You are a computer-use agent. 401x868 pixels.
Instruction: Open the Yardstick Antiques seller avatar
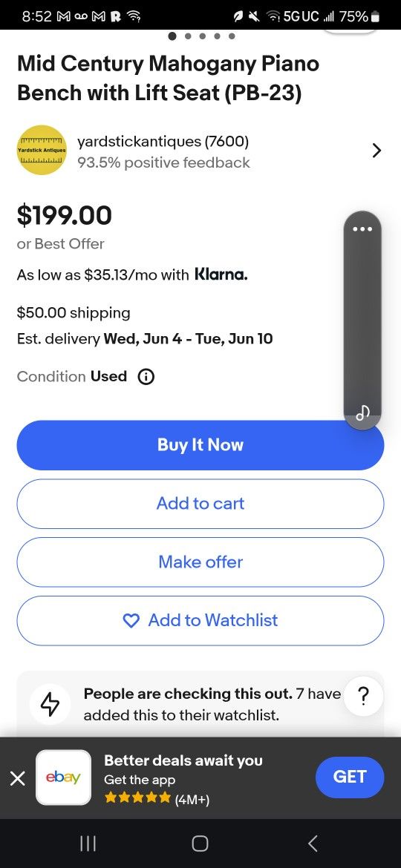tap(42, 150)
